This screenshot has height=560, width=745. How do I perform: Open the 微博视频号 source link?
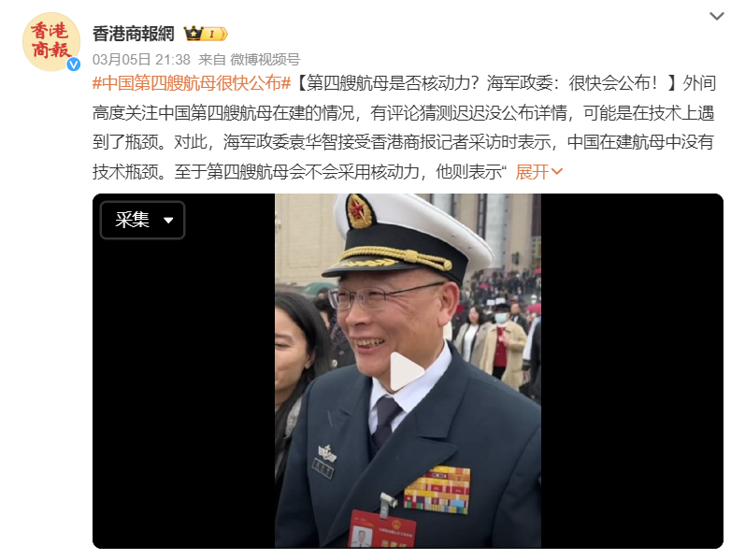[265, 60]
